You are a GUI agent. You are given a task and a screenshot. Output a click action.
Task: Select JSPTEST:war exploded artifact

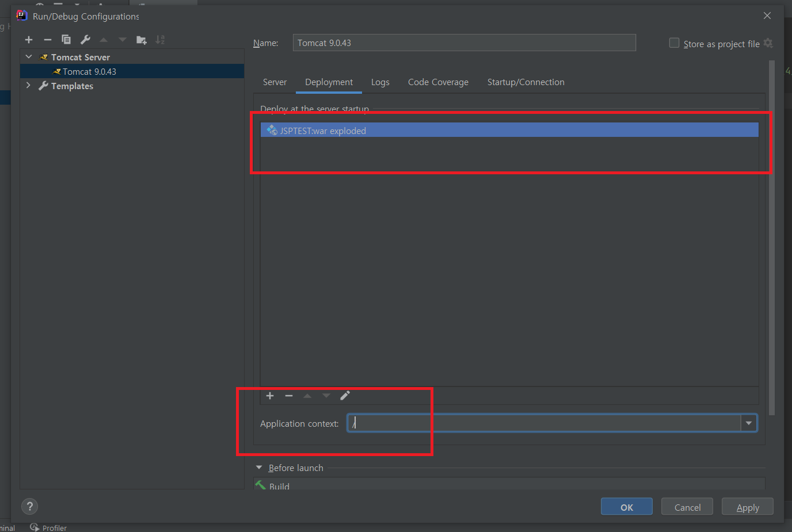tap(509, 131)
